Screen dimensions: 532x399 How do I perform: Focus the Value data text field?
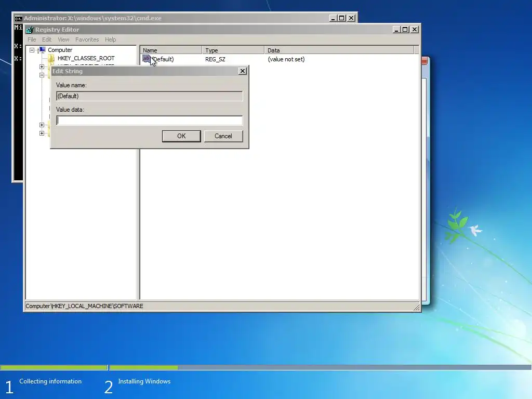tap(149, 121)
